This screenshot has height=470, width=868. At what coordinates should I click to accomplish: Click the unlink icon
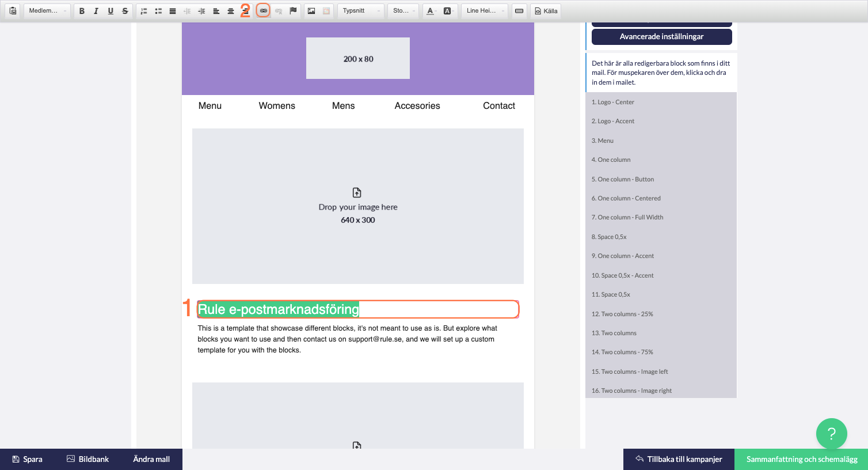(279, 11)
